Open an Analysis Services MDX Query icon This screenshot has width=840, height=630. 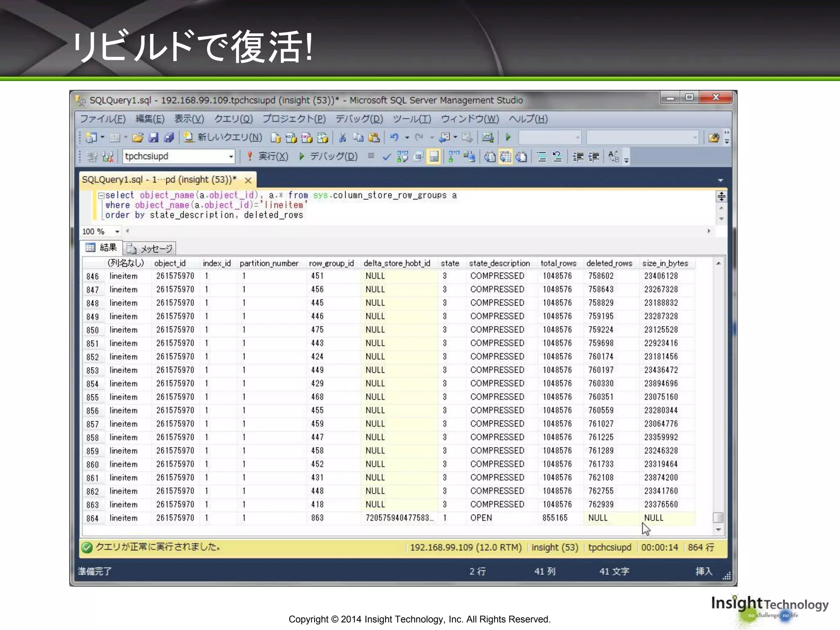pyautogui.click(x=291, y=138)
